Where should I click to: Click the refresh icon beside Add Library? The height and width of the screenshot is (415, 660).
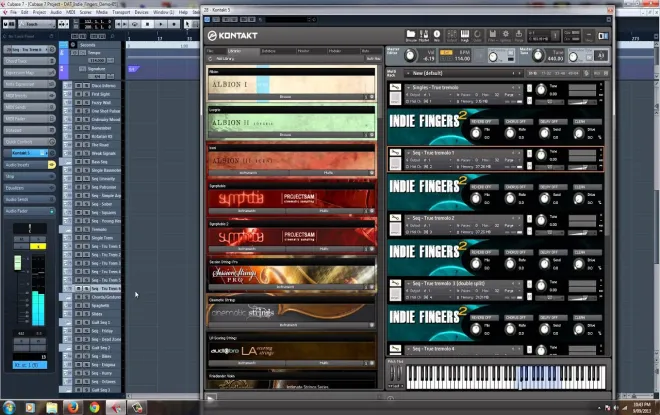click(x=210, y=59)
